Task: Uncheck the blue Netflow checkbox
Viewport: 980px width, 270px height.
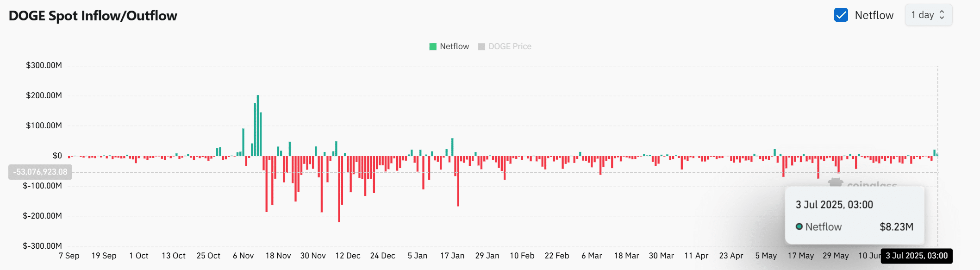Action: point(841,15)
